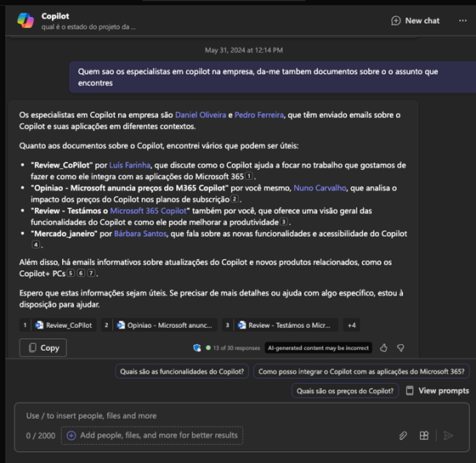The image size is (476, 463).
Task: Expand the +4 more references
Action: (352, 325)
